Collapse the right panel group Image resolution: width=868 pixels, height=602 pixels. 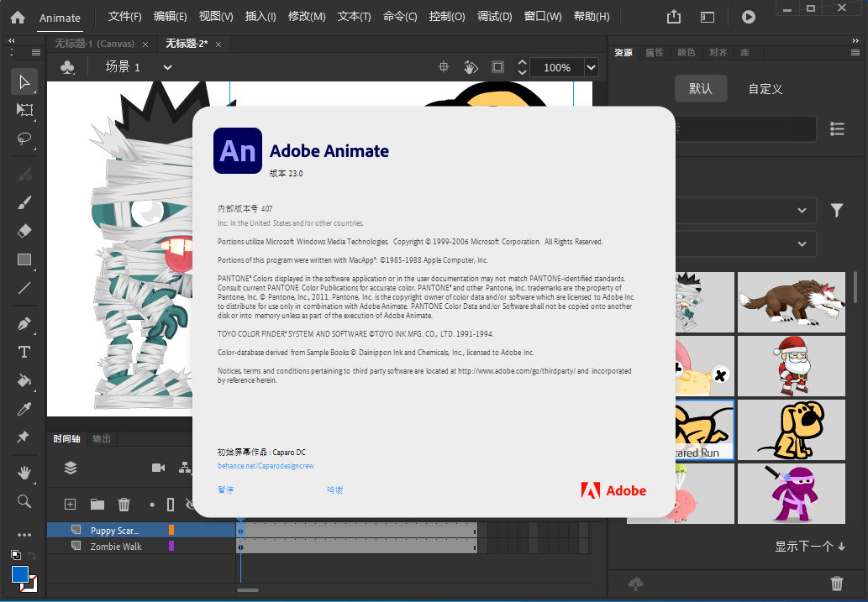(x=855, y=40)
